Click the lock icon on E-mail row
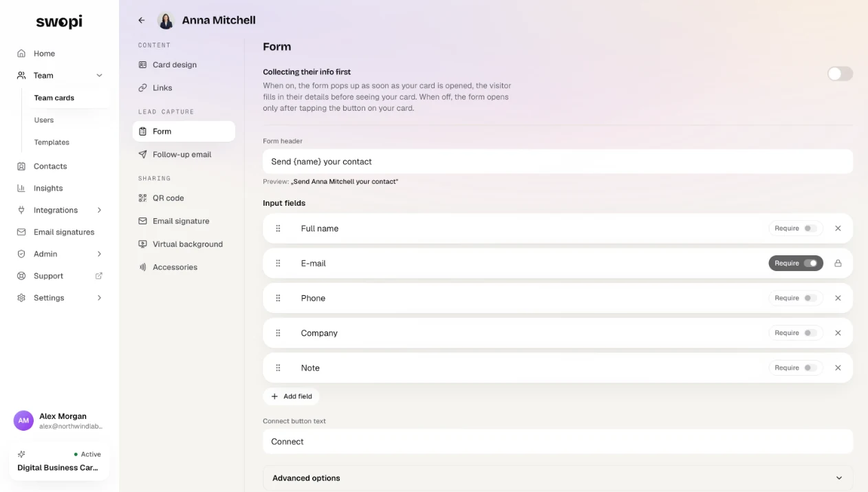 click(x=838, y=264)
